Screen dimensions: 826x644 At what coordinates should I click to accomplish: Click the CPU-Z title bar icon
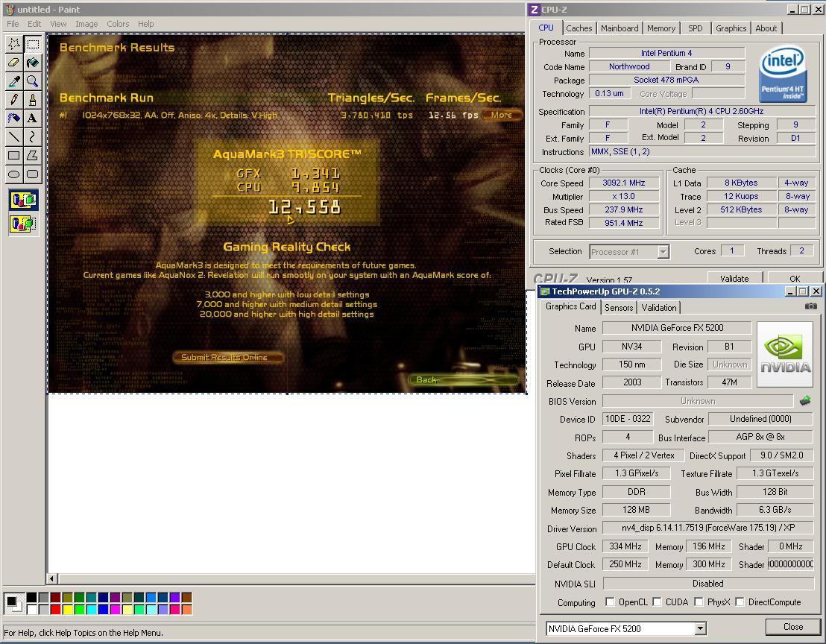[x=535, y=10]
